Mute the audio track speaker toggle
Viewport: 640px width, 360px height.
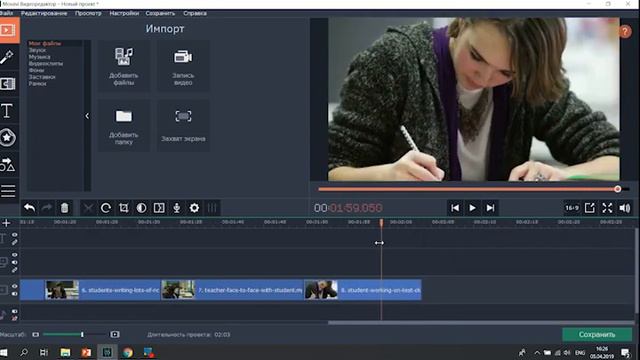click(x=15, y=311)
